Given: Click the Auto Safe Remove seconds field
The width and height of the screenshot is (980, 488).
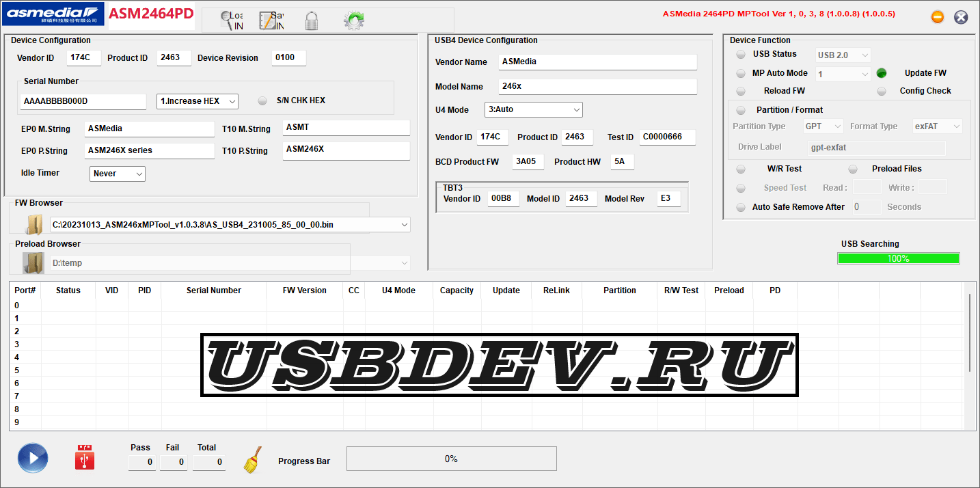Looking at the screenshot, I should pos(867,207).
